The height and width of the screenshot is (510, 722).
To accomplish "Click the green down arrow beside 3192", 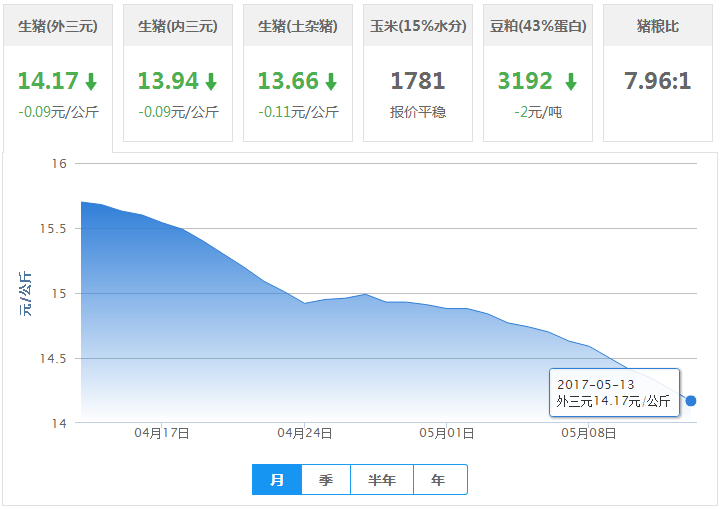I will pyautogui.click(x=571, y=82).
